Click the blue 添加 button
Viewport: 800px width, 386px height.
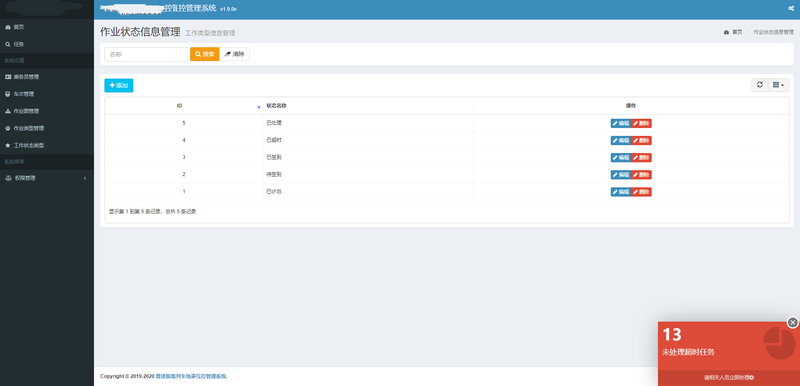(x=119, y=85)
